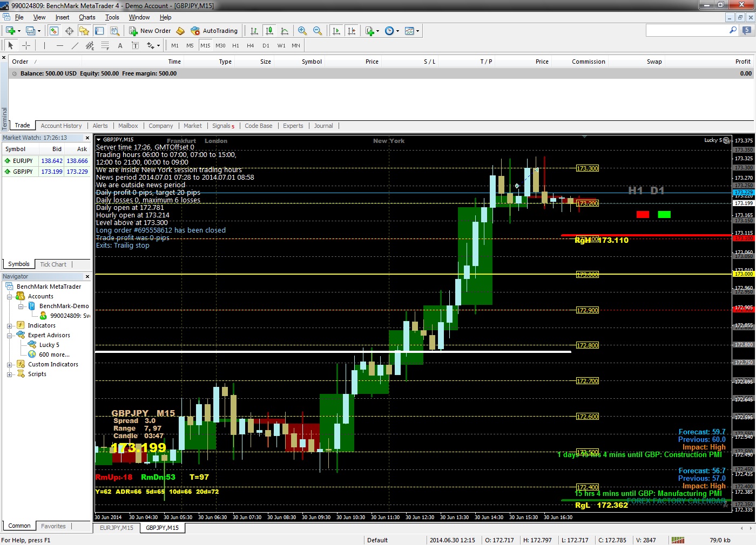The image size is (756, 545).
Task: Collapse the Accounts tree node
Action: (x=9, y=297)
